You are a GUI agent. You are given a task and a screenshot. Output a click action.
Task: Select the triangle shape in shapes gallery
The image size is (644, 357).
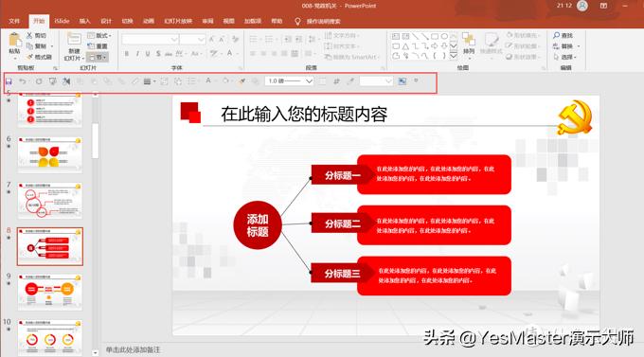tap(405, 46)
